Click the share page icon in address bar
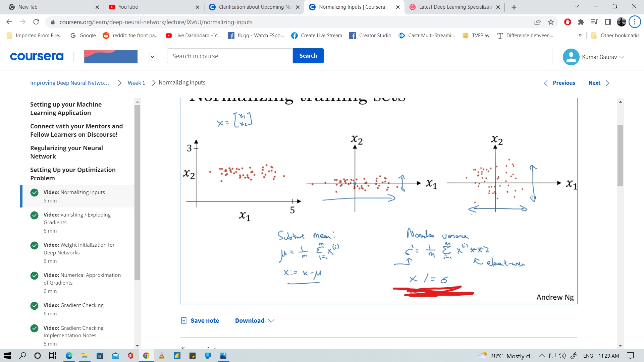This screenshot has height=362, width=644. point(537,22)
